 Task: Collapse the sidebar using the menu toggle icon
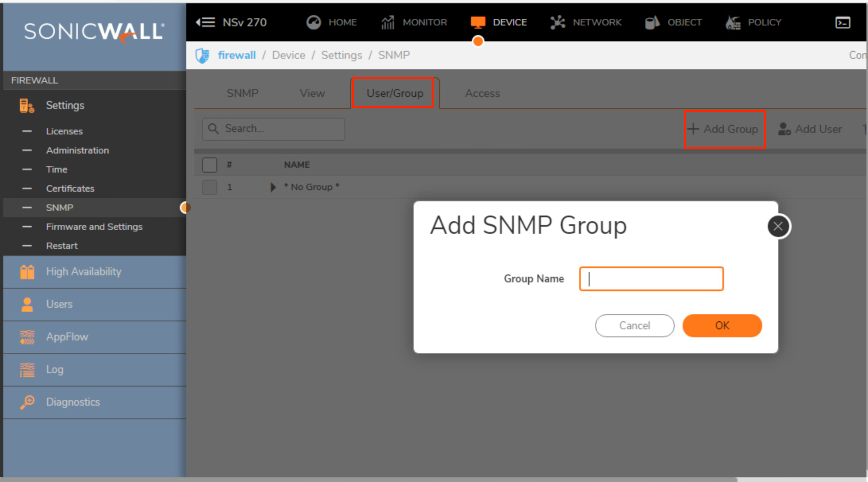click(205, 22)
